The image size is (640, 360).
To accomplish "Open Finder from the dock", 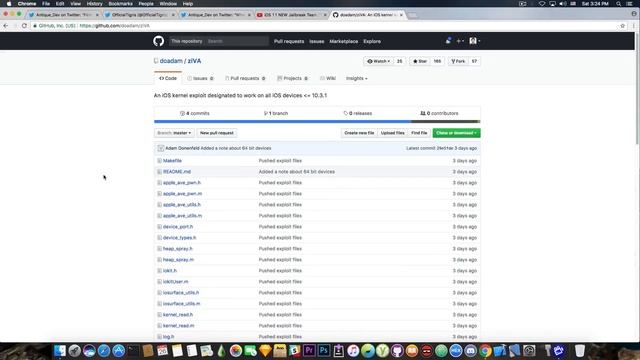I will tap(60, 351).
